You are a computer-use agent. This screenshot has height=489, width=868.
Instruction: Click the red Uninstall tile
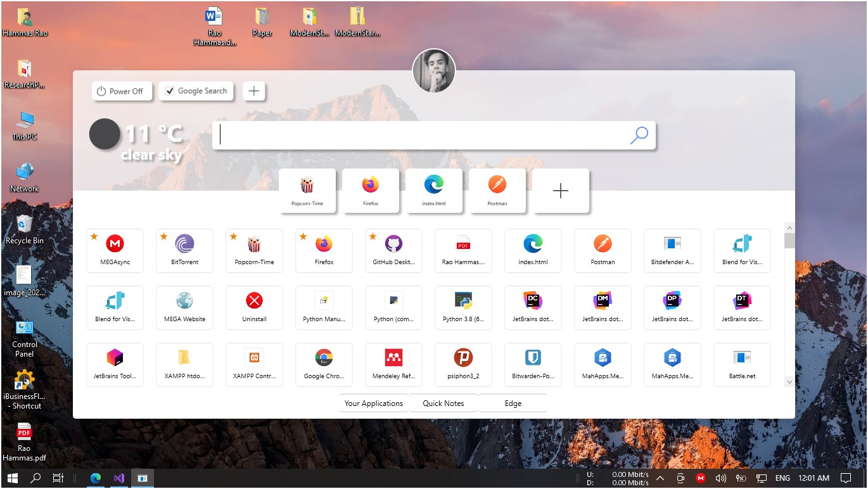point(254,307)
